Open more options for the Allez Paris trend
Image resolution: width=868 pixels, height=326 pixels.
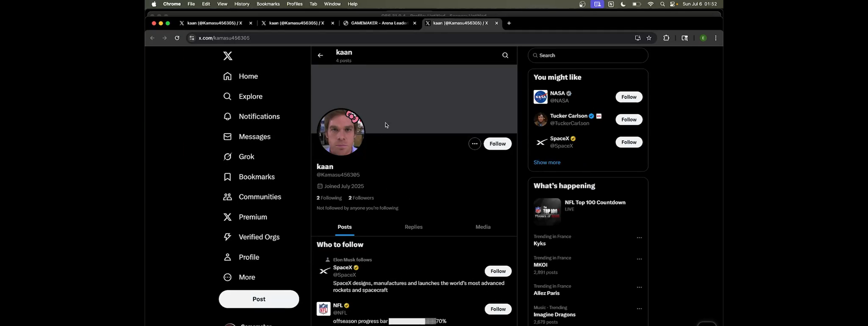[x=639, y=287]
